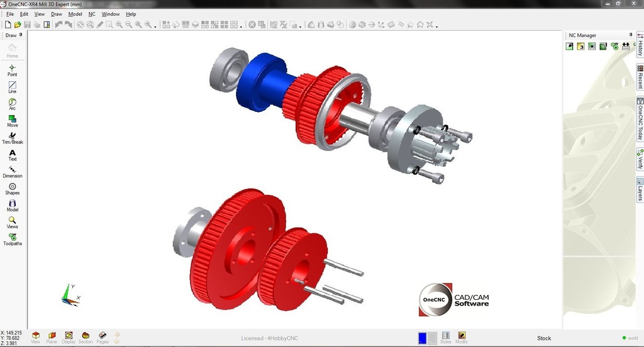Toggle the Draw panel pin

click(x=21, y=35)
